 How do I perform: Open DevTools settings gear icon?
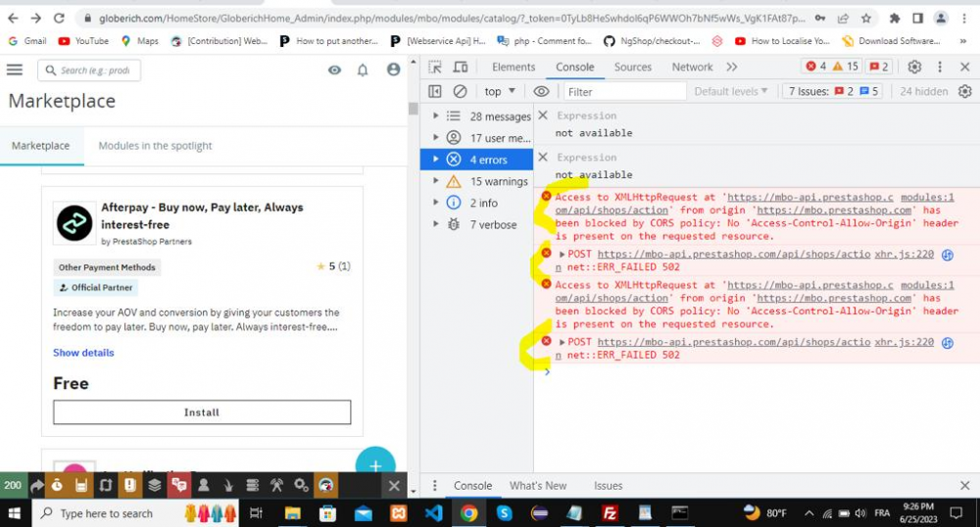pos(914,67)
